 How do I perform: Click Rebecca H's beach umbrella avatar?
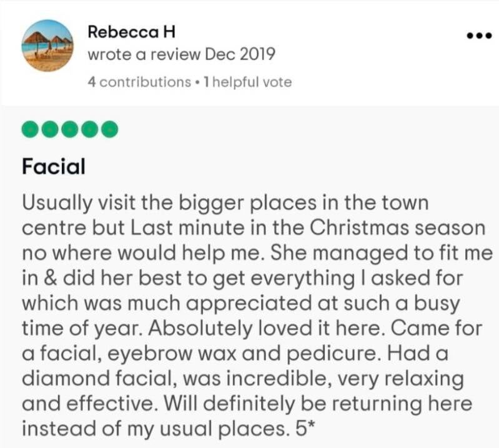pyautogui.click(x=47, y=46)
